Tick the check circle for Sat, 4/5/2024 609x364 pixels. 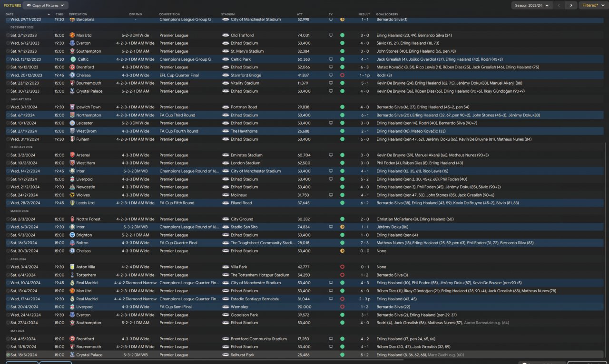coord(8,339)
